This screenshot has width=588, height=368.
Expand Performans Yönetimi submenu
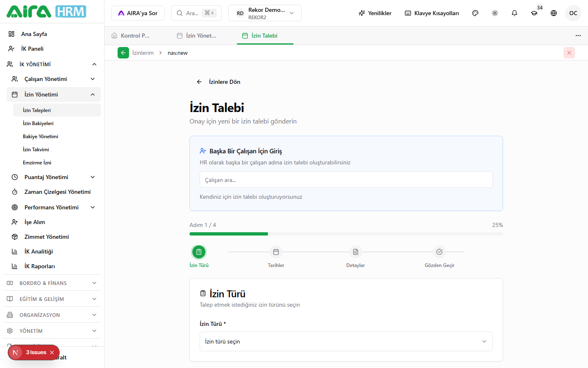[x=53, y=207]
